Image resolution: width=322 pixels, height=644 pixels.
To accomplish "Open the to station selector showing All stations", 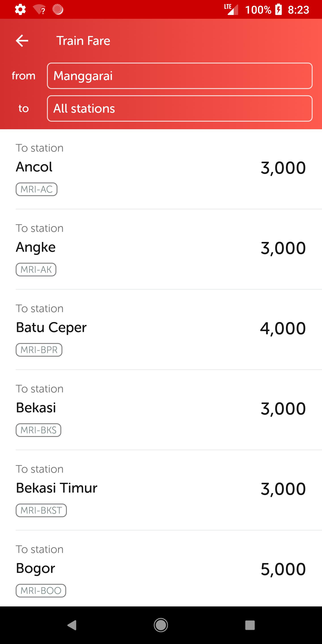I will (180, 108).
